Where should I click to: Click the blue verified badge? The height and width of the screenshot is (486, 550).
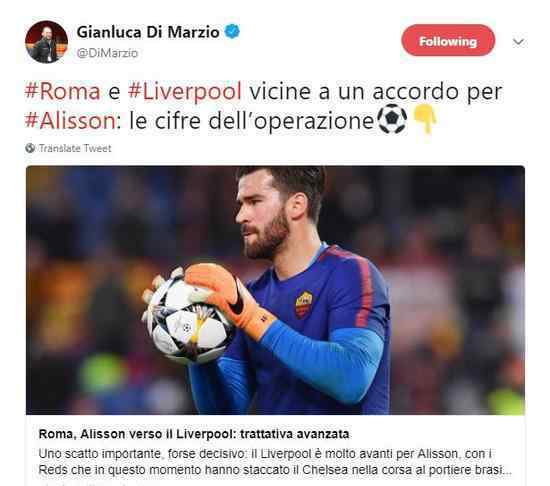pos(232,32)
